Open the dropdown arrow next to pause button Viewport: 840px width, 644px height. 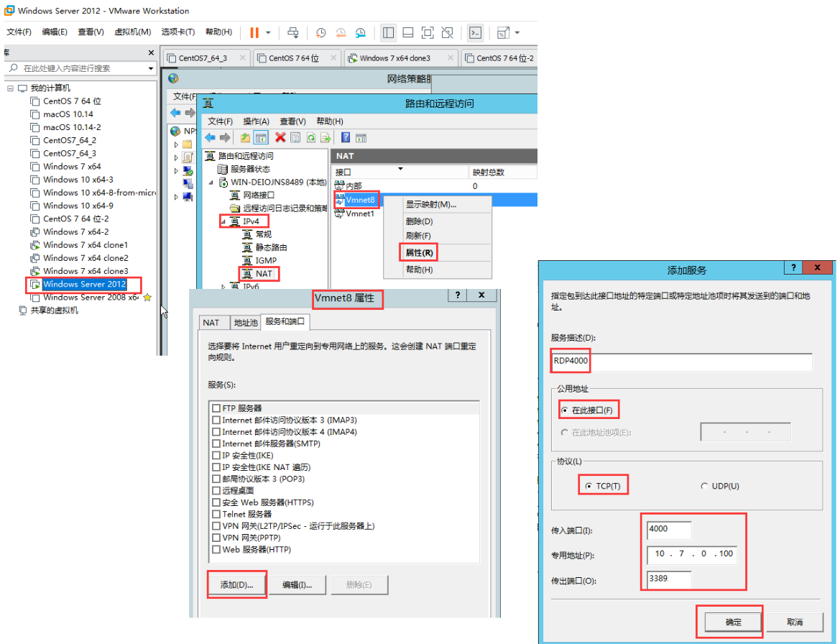[x=269, y=32]
